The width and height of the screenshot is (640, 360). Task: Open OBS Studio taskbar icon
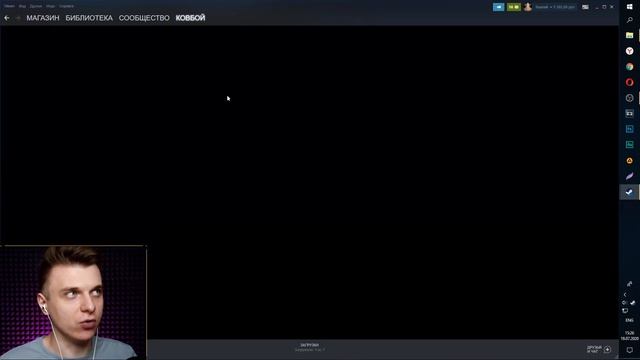click(x=629, y=98)
